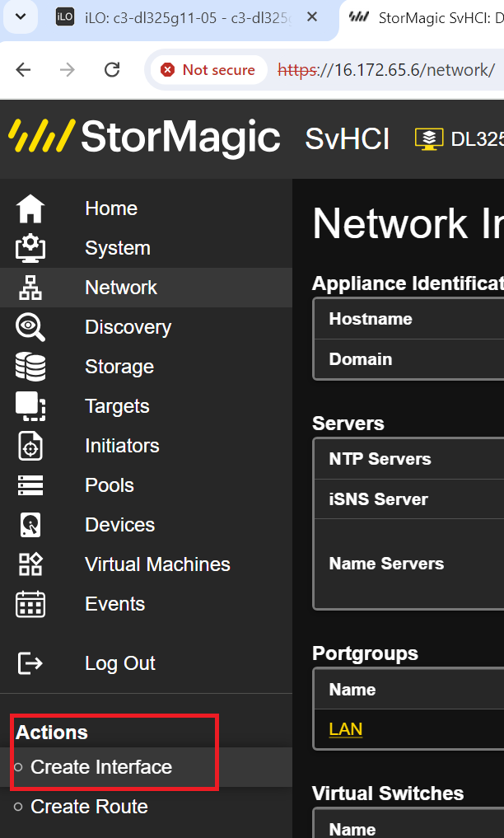Click the Events calendar icon
This screenshot has height=838, width=504.
click(x=30, y=604)
